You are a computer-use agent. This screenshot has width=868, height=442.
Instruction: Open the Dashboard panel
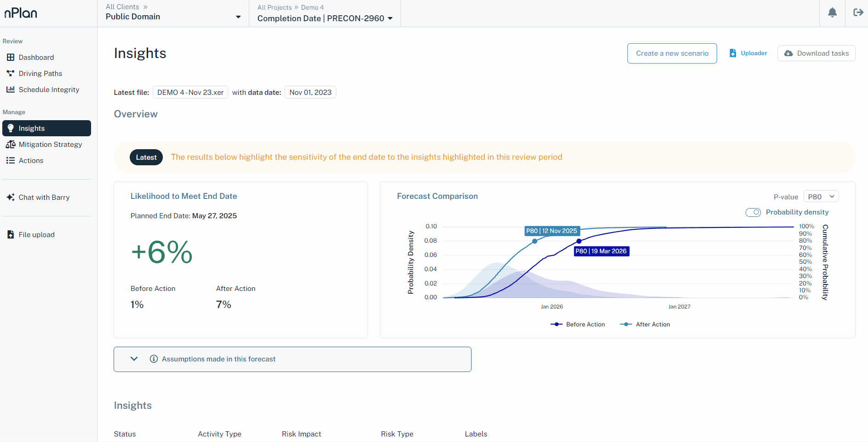click(x=36, y=57)
